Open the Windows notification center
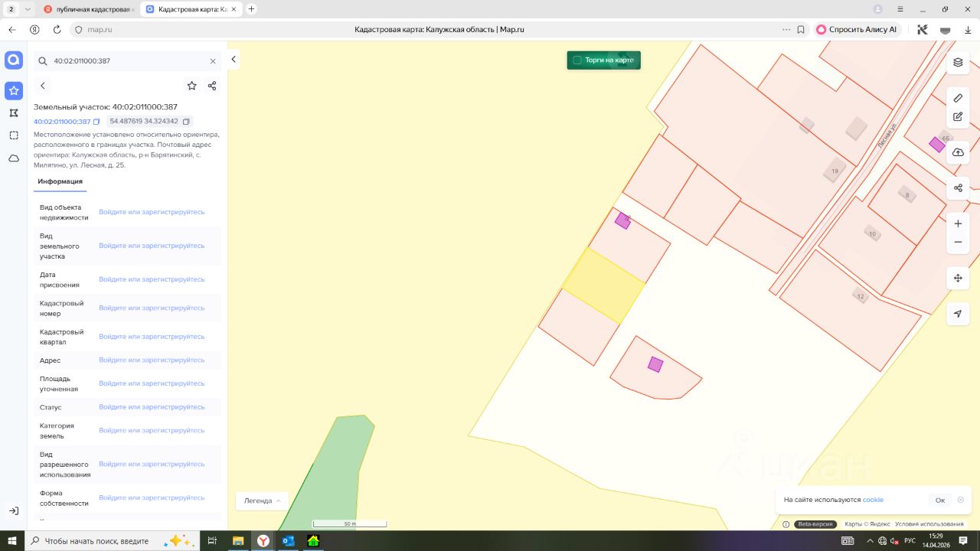This screenshot has width=980, height=551. (963, 541)
